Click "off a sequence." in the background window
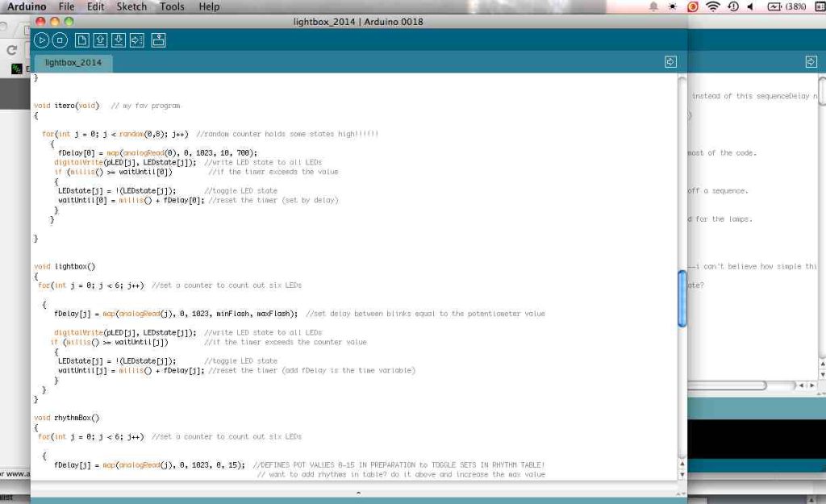The image size is (826, 504). click(718, 190)
